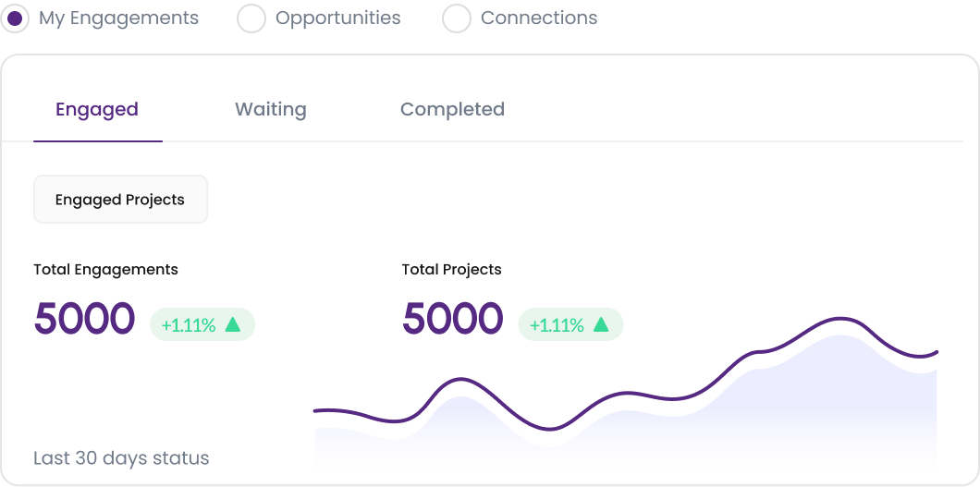980x487 pixels.
Task: Click the Total Engagements heading
Action: point(105,270)
